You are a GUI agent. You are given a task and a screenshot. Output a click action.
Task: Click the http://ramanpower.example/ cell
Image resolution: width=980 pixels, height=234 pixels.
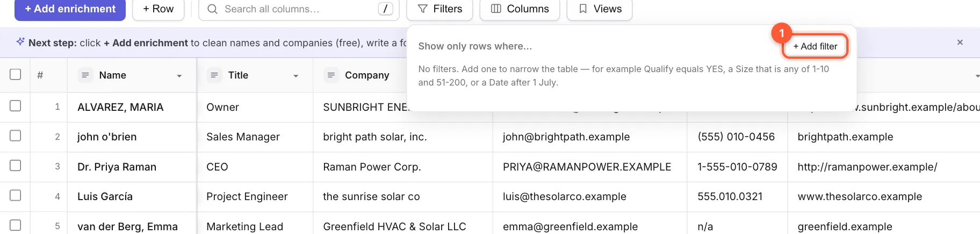[884, 167]
